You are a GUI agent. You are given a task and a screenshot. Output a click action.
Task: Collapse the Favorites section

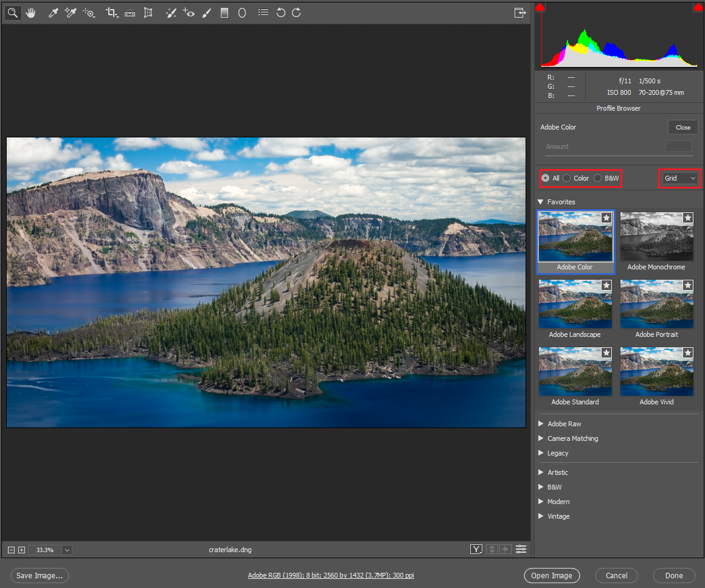[x=540, y=201]
